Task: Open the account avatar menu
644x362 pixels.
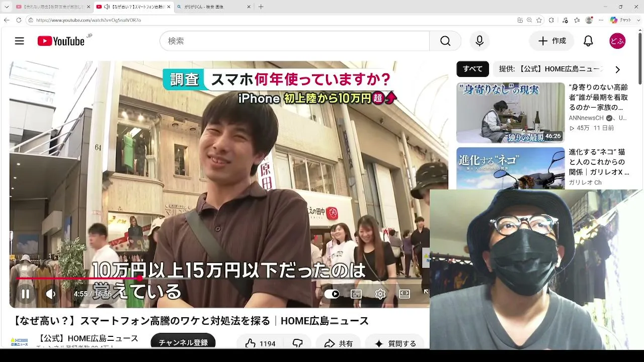Action: click(617, 41)
